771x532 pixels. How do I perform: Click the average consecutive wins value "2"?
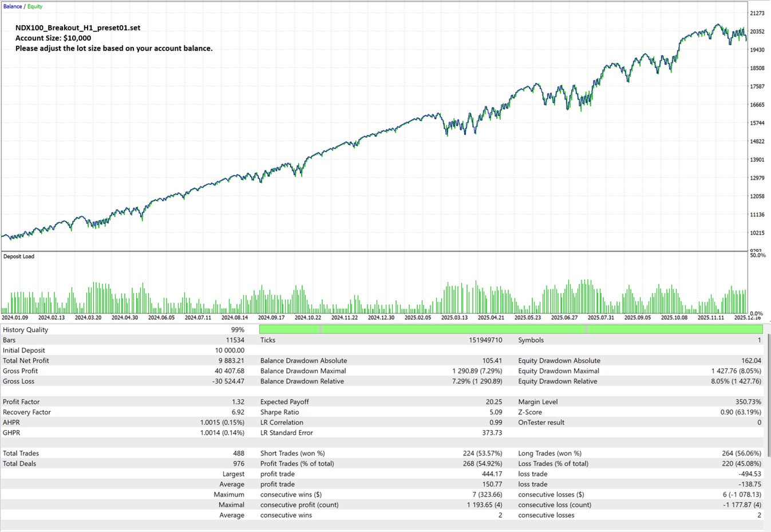pyautogui.click(x=500, y=515)
